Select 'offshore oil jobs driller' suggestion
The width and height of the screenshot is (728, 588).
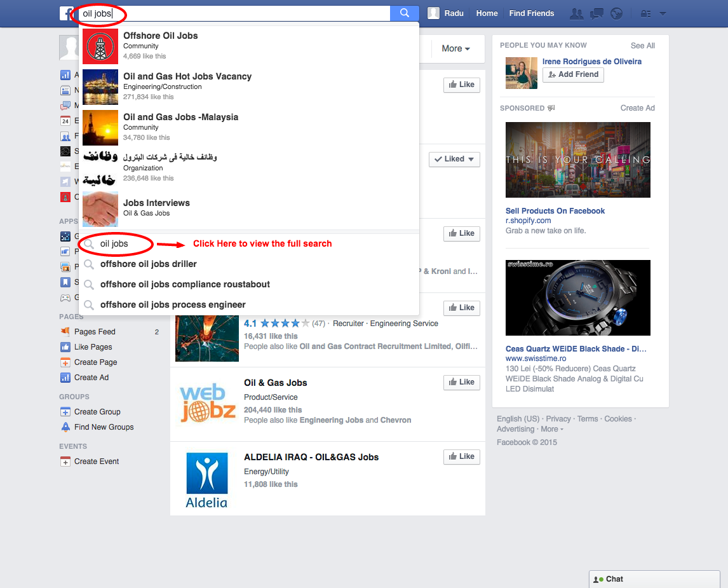point(249,264)
